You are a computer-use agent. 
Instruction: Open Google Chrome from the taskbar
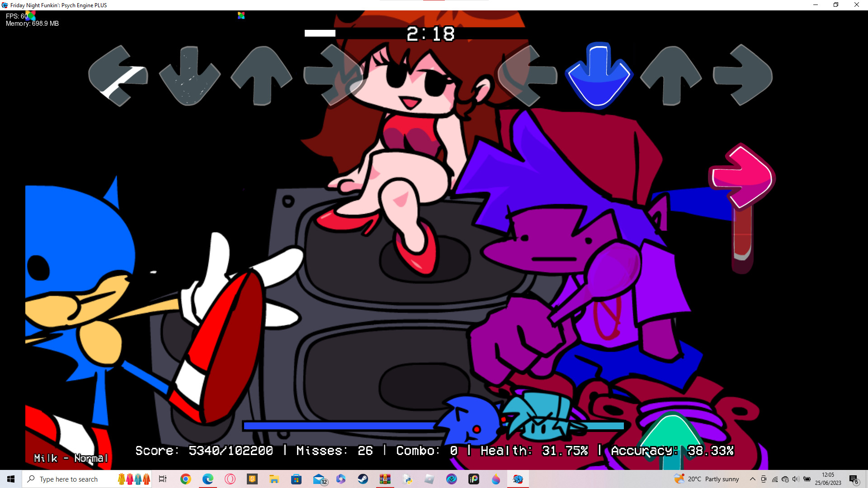(185, 479)
